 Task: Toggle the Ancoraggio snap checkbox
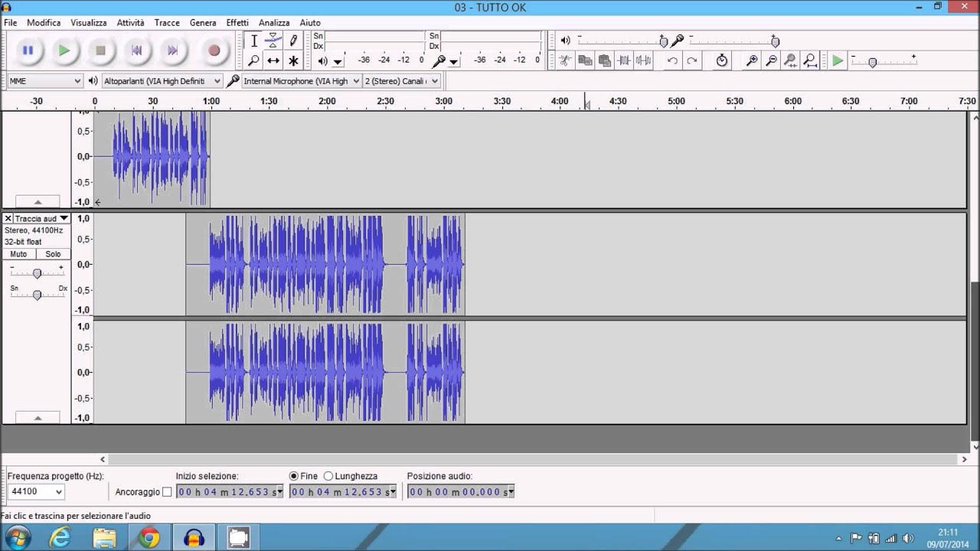167,492
